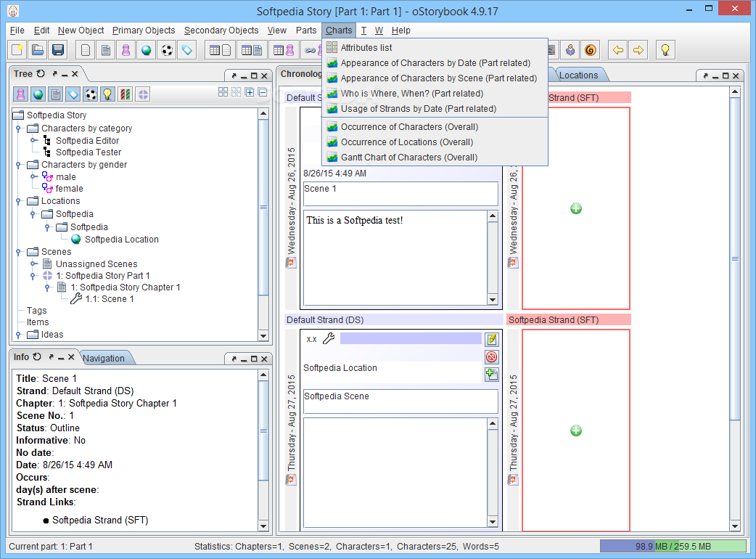The width and height of the screenshot is (756, 559).
Task: Expand the male tree node
Action: pyautogui.click(x=33, y=176)
